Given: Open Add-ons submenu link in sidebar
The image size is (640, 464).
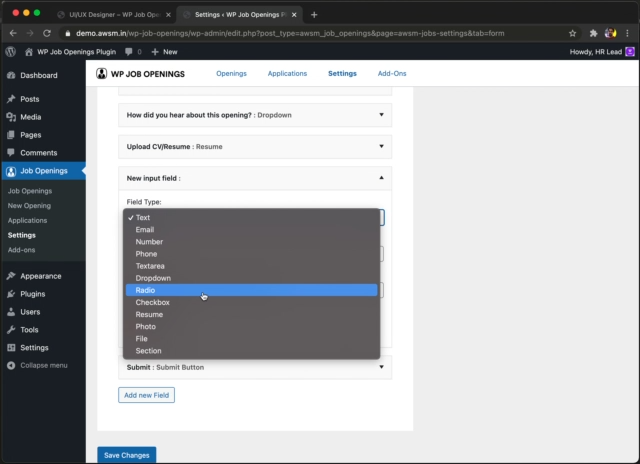Looking at the screenshot, I should point(21,250).
